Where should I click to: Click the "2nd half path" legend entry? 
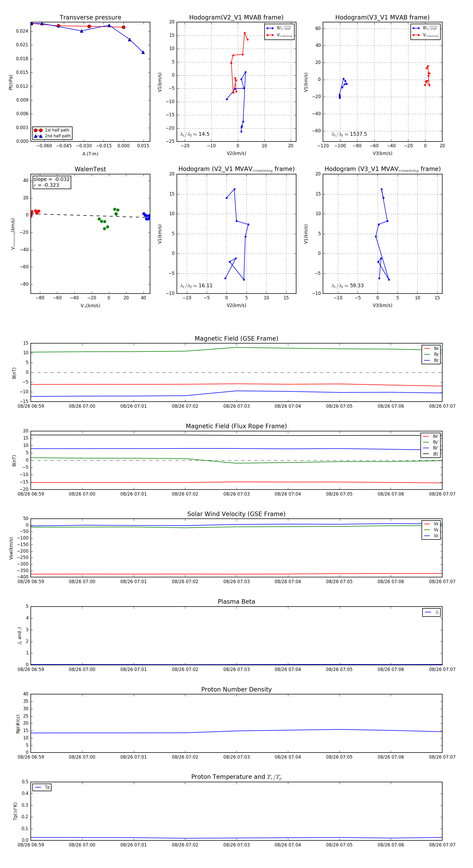52,136
